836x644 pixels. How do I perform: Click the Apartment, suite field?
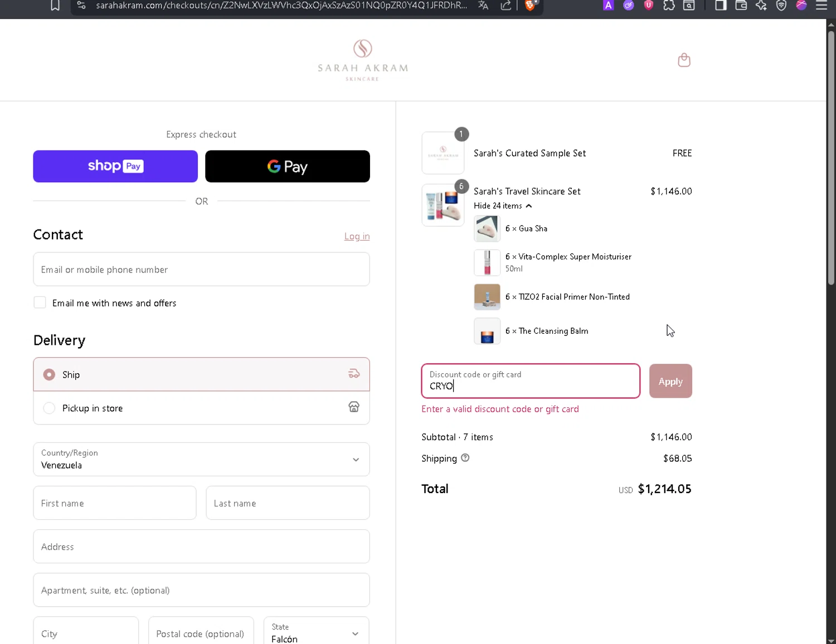(201, 590)
